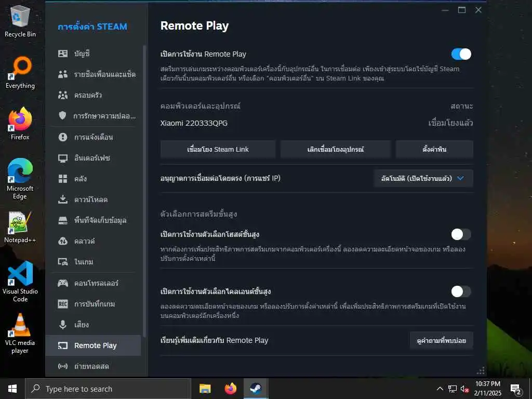Show hidden system tray icons chevron
The height and width of the screenshot is (399, 532).
(x=440, y=389)
